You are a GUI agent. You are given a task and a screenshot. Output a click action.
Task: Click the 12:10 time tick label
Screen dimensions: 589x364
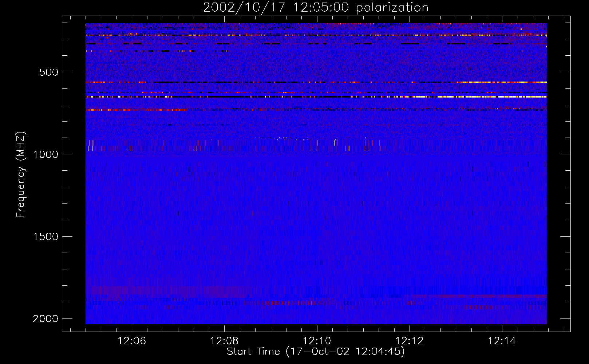pos(317,341)
